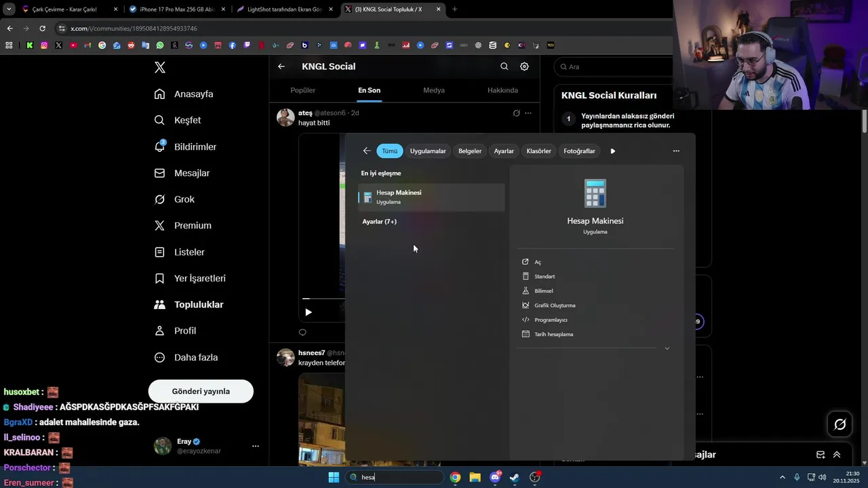Image resolution: width=868 pixels, height=488 pixels.
Task: Select the Klasörler search filter
Action: point(538,151)
